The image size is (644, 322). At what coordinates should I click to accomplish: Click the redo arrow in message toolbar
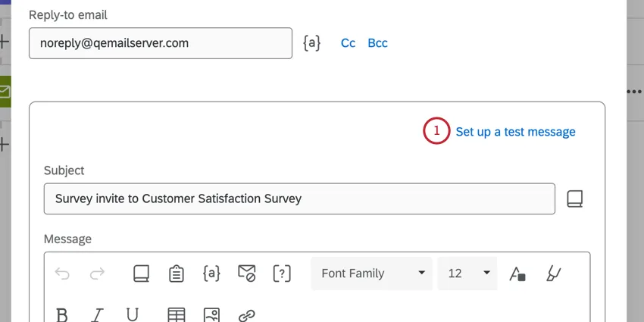click(98, 274)
